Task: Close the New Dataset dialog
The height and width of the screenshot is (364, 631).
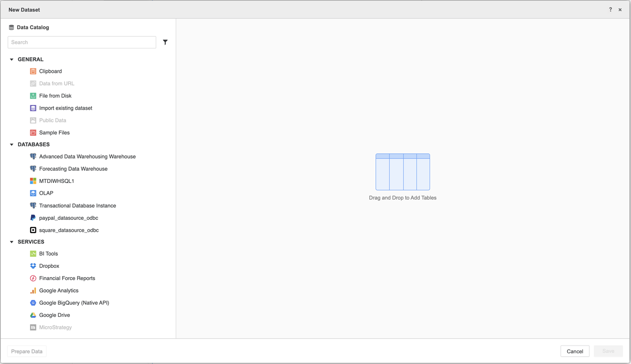Action: point(620,10)
